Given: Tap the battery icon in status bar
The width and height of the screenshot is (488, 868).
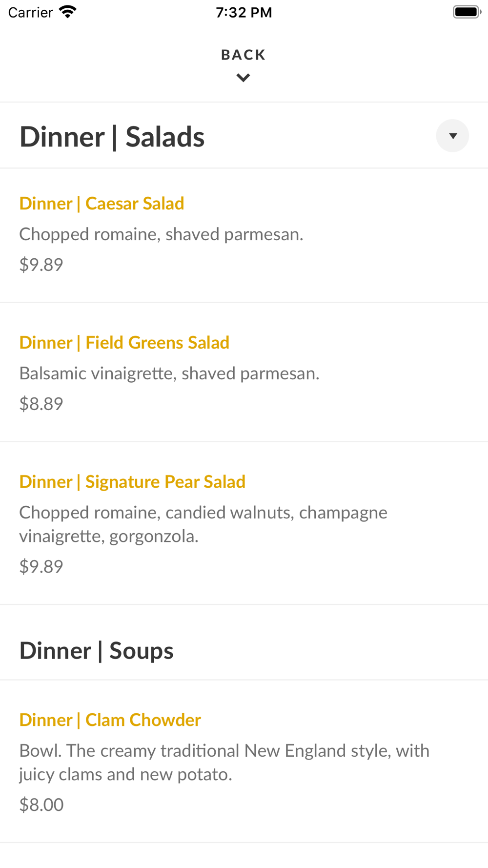Looking at the screenshot, I should pos(467,12).
